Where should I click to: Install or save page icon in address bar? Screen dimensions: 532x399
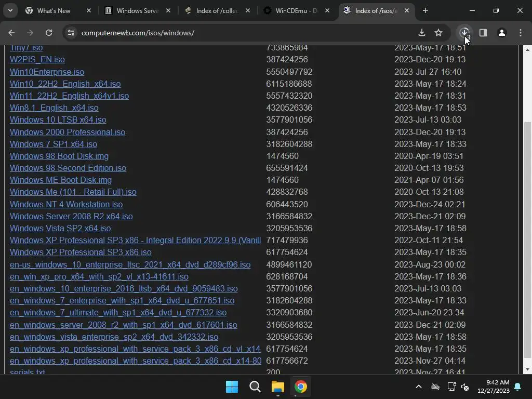pyautogui.click(x=422, y=33)
